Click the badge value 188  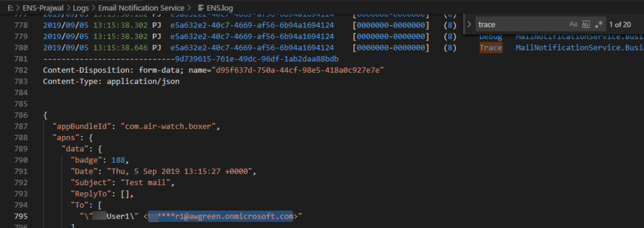pos(118,160)
